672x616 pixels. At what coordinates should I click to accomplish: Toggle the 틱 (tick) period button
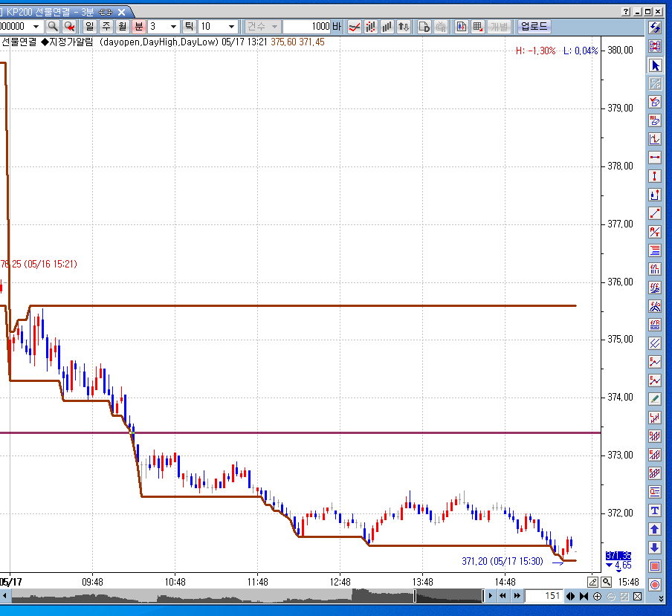(189, 27)
